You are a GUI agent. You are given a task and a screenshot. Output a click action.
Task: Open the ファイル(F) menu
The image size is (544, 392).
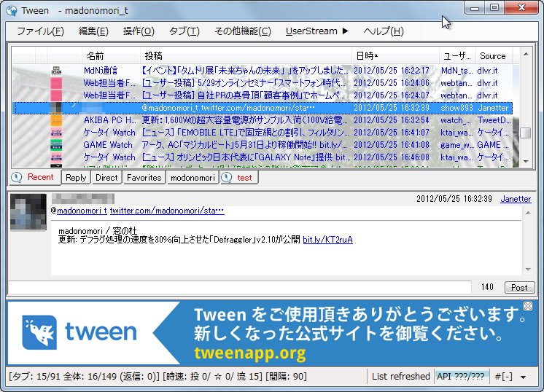(40, 31)
